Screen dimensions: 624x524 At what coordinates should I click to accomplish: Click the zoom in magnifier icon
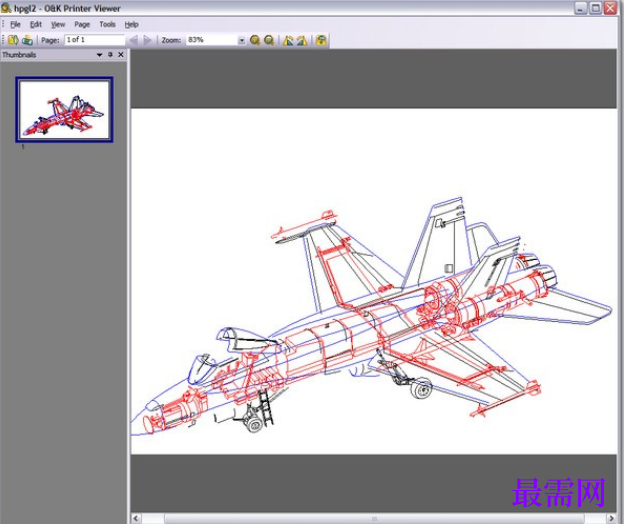click(x=255, y=40)
